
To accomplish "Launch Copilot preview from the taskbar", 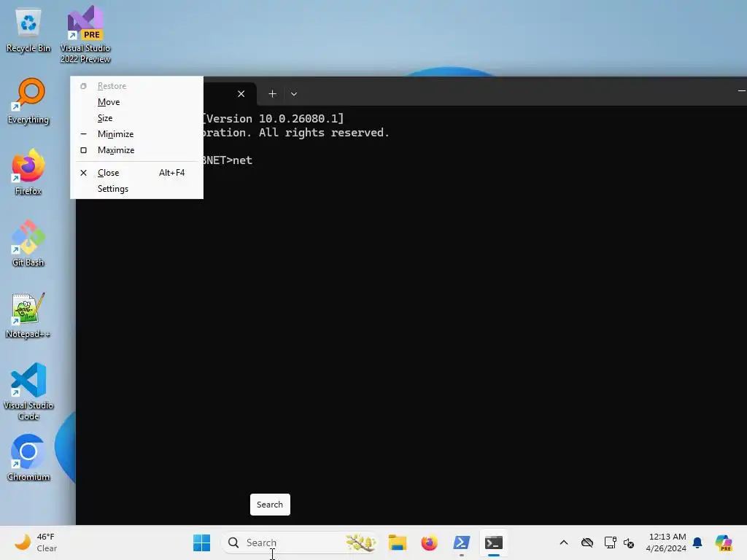I will (x=724, y=542).
